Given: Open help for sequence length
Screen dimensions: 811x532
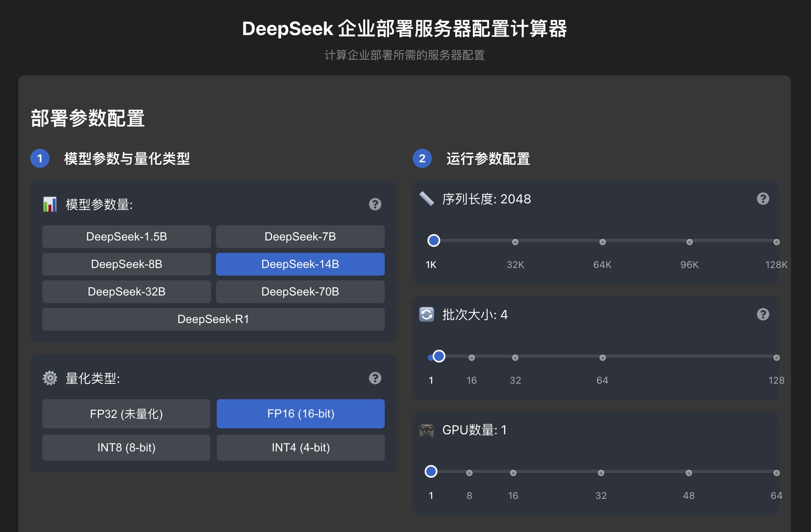Looking at the screenshot, I should tap(763, 199).
